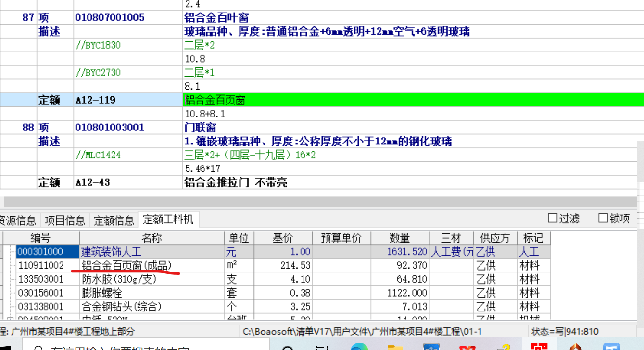Select resource code 110911002
The image size is (644, 350).
pos(47,265)
